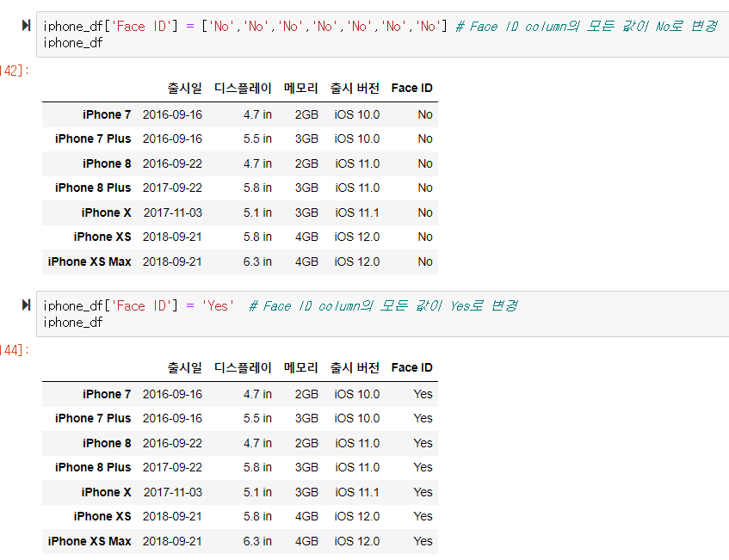Select iPhone 7 row label in the No table
This screenshot has height=560, width=729.
click(x=107, y=114)
